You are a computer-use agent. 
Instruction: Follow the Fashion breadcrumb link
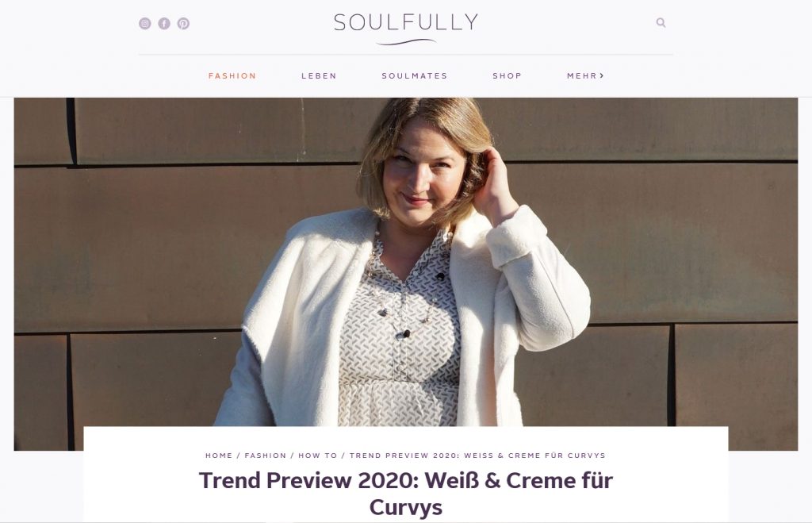(265, 455)
